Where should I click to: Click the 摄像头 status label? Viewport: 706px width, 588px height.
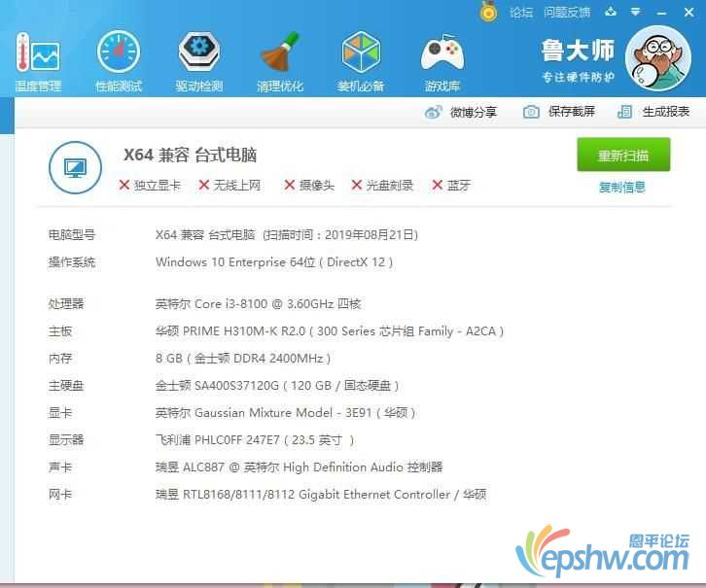coord(316,186)
